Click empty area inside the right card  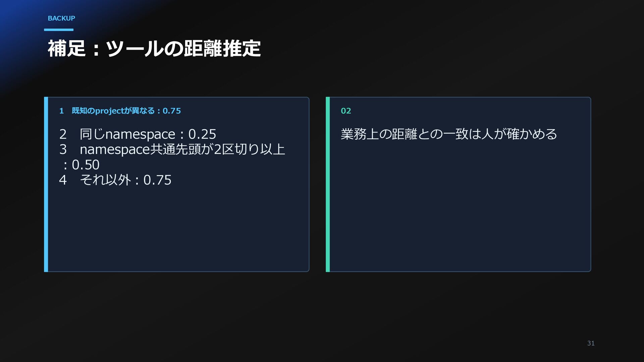460,208
